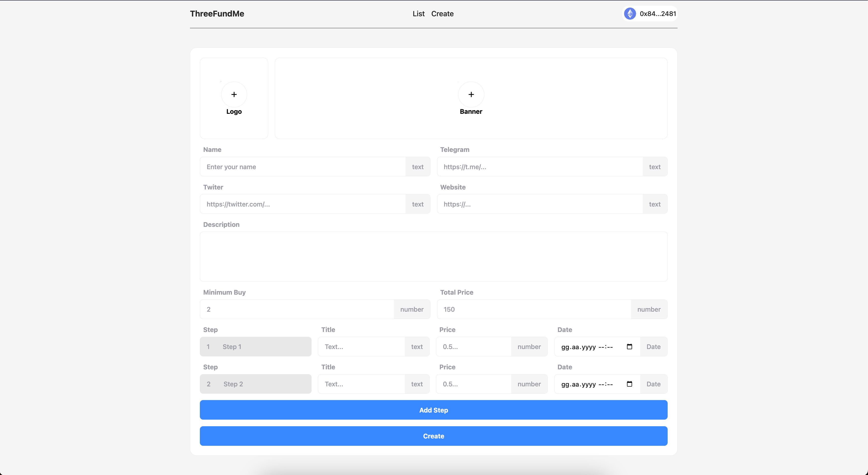Focus Step 2 Title field
The height and width of the screenshot is (475, 868).
pos(361,384)
